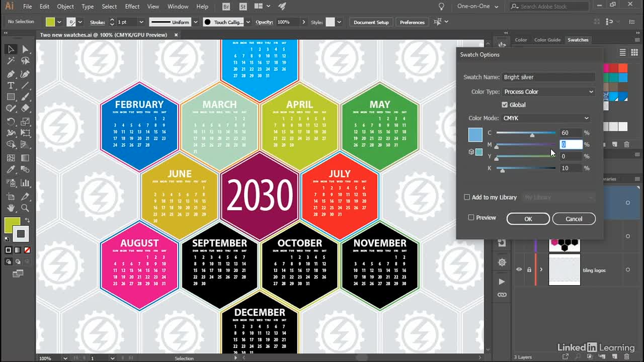
Task: Click the fill color swatch in toolbox
Action: tap(12, 225)
